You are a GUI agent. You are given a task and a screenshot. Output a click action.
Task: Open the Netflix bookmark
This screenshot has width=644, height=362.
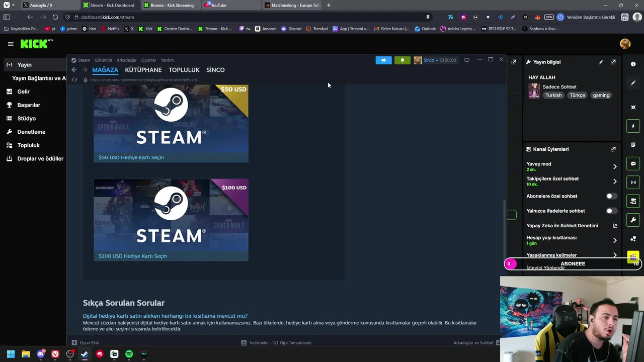110,29
